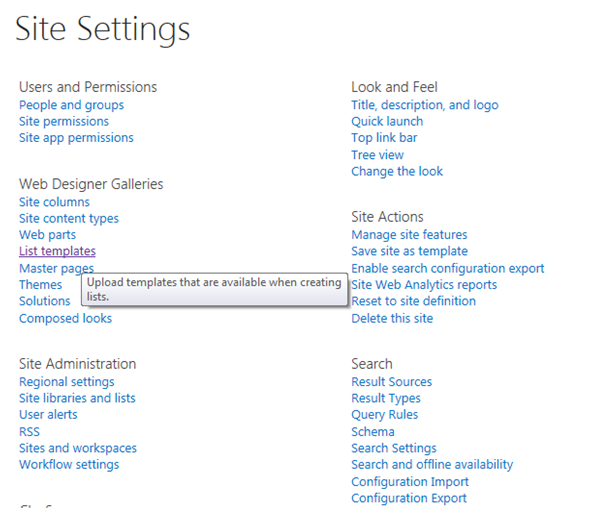Open Workflow settings
Viewport: 607px width, 514px height.
69,465
